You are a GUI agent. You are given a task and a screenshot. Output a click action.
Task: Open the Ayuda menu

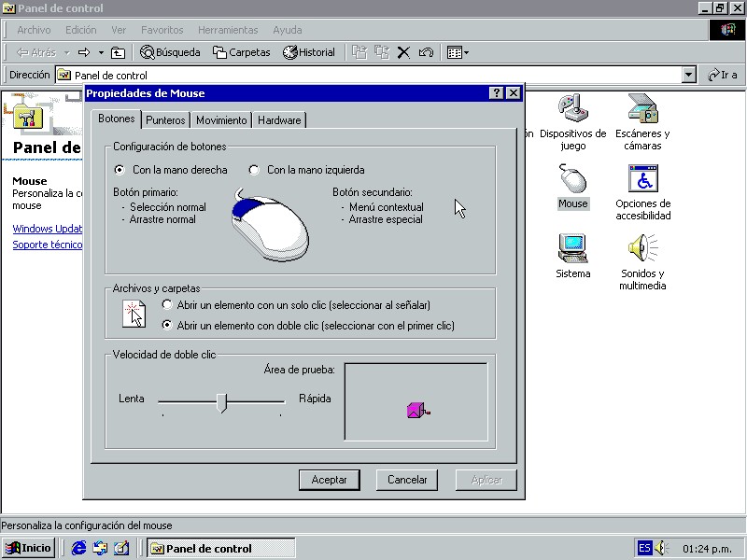(288, 30)
